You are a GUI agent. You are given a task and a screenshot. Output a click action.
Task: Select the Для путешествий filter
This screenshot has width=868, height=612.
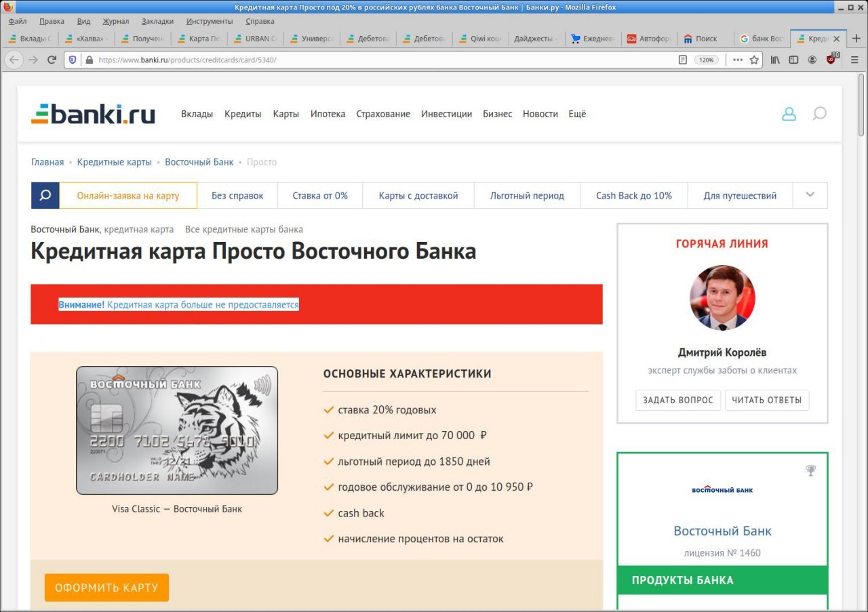[740, 195]
